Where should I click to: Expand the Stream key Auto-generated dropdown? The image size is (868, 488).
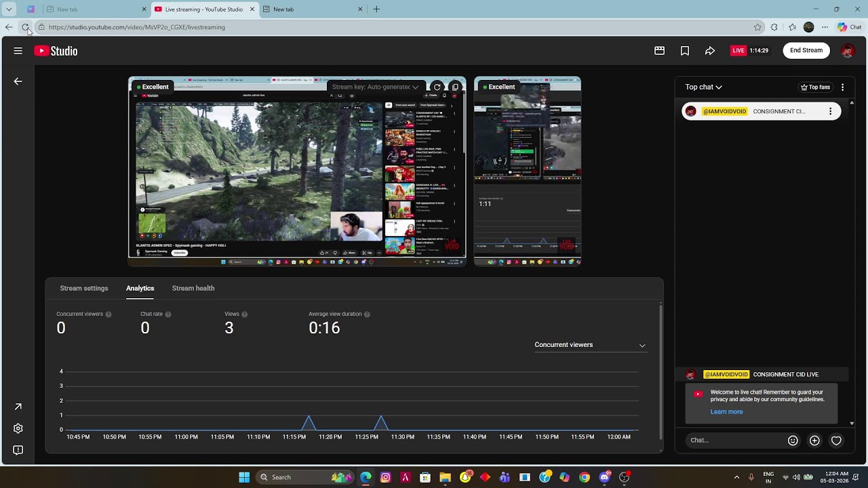click(375, 87)
